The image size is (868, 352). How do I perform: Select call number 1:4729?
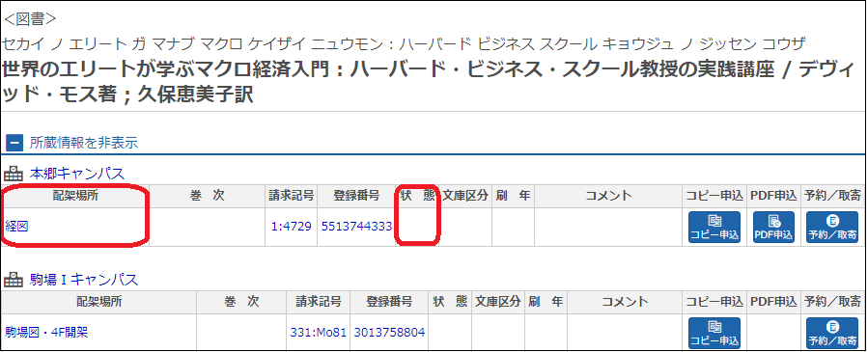point(292,226)
